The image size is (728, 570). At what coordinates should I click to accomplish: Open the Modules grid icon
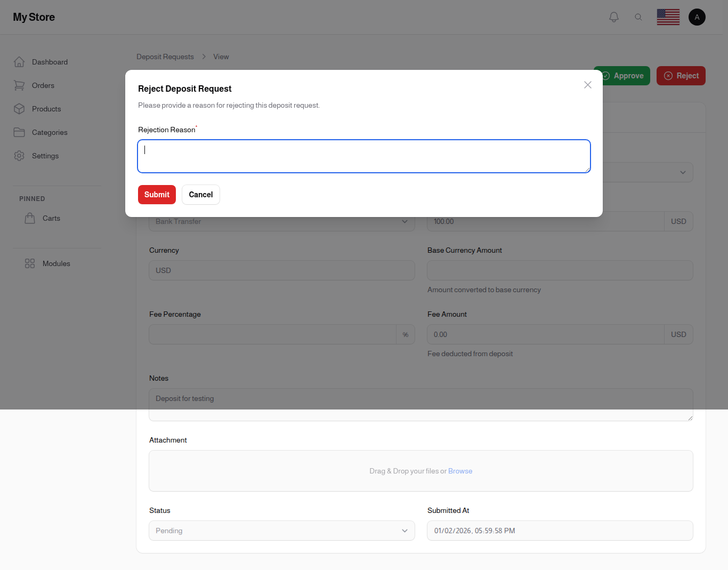pyautogui.click(x=29, y=263)
